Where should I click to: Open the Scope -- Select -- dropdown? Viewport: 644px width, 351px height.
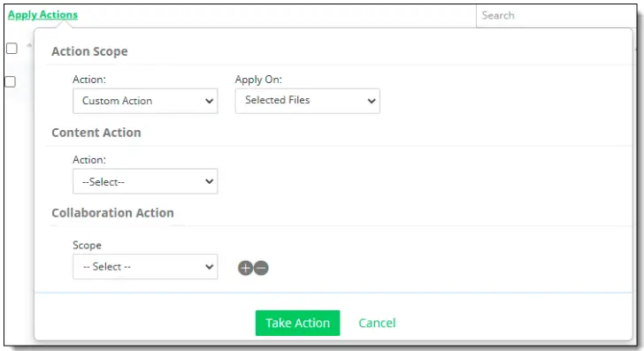[x=145, y=266]
